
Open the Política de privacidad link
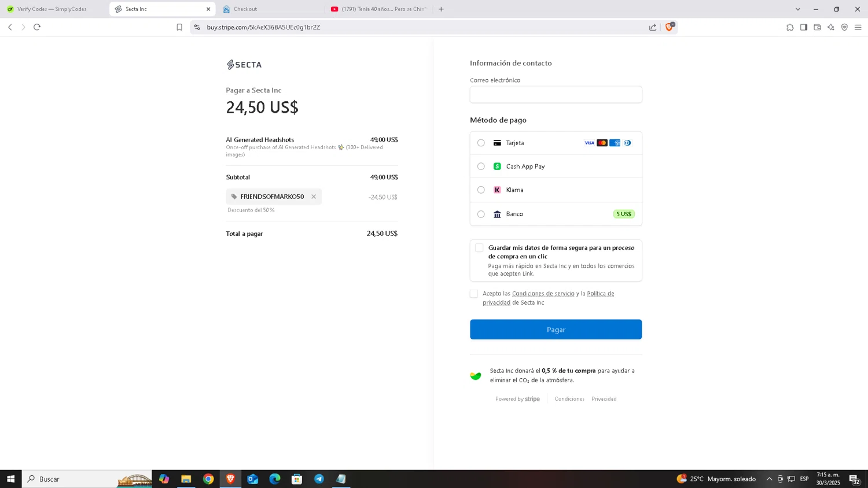pyautogui.click(x=548, y=298)
